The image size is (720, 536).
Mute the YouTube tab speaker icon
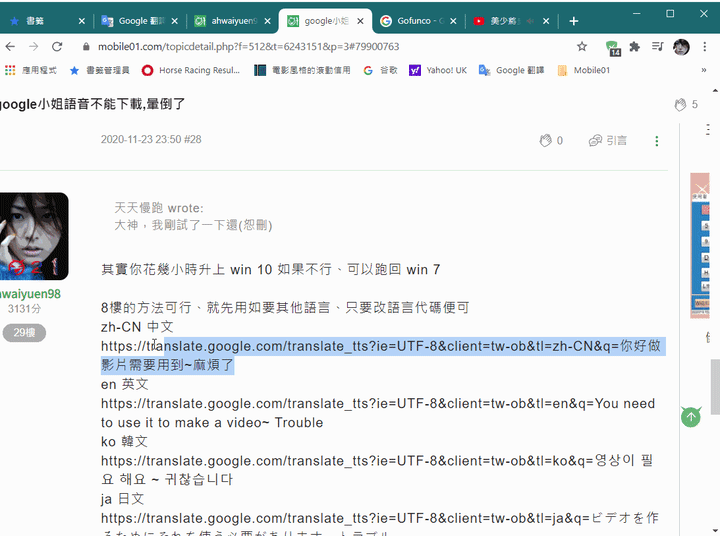click(530, 21)
